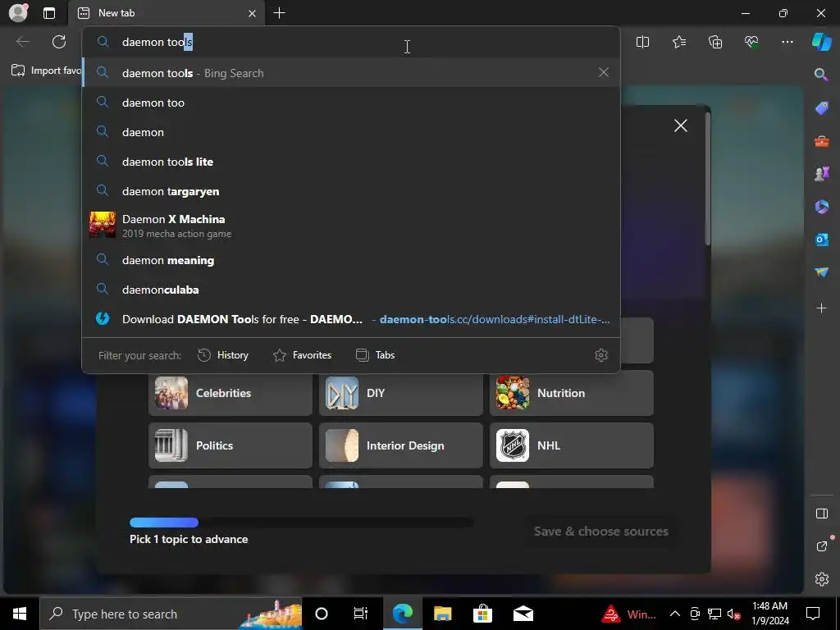Click the Import favorites bookmark item
The image size is (840, 630).
click(46, 71)
